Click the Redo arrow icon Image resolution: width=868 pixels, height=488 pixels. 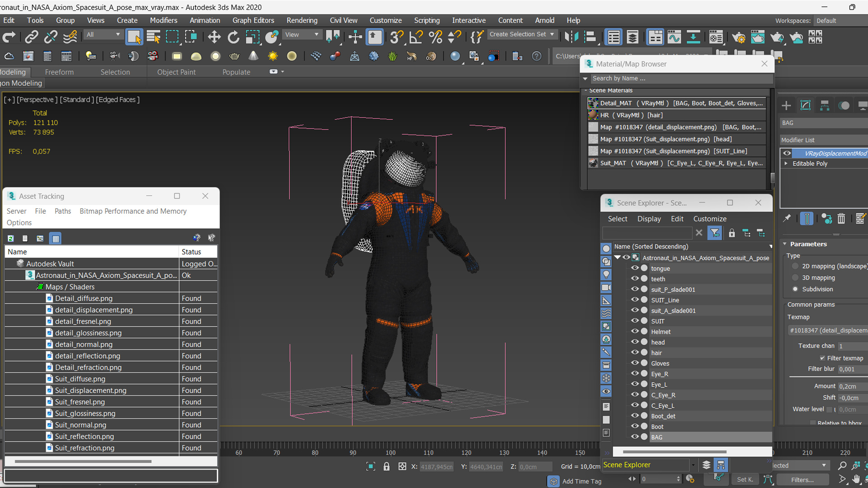click(x=9, y=37)
